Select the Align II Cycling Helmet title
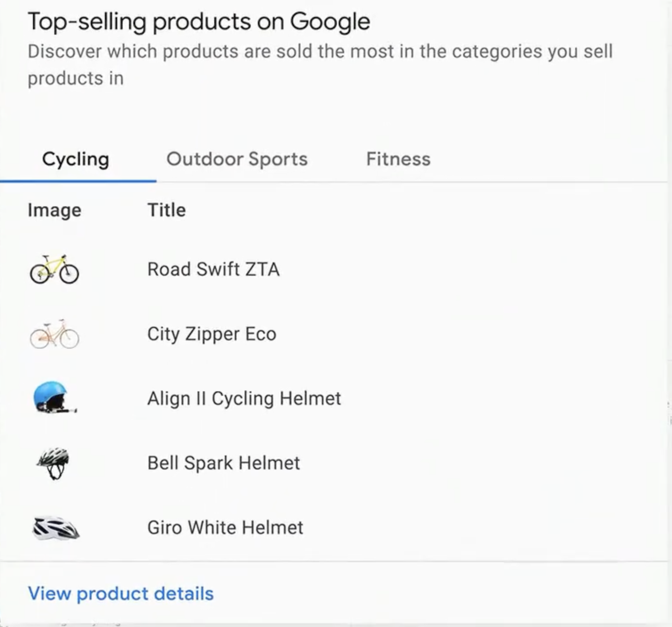 (x=244, y=398)
